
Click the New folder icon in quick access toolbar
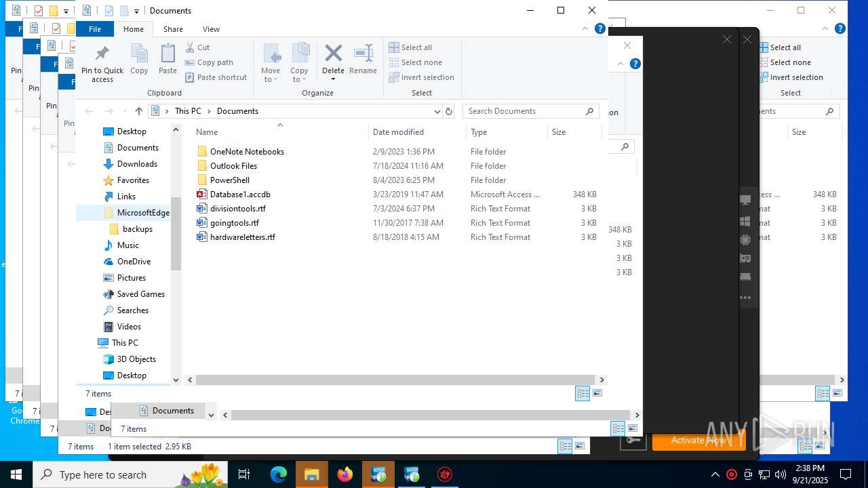pos(124,11)
